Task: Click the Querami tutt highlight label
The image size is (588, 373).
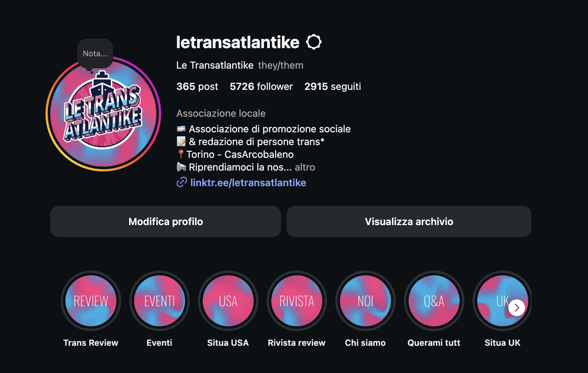Action: tap(434, 343)
